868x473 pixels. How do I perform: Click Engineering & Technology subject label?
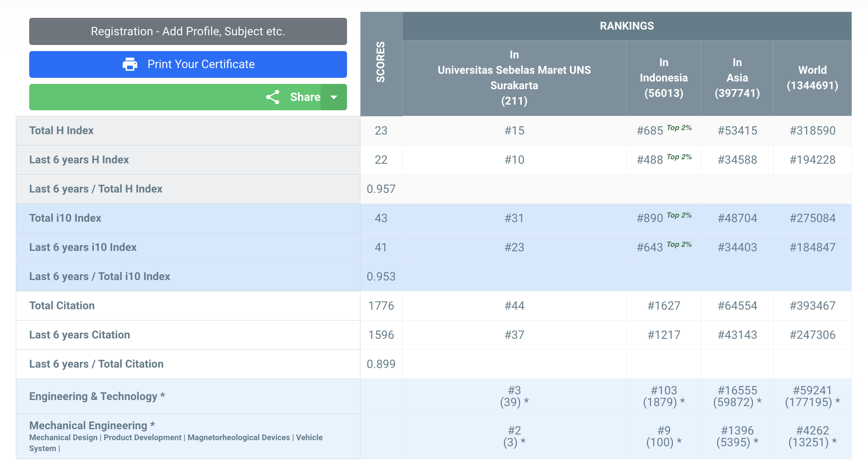[x=93, y=396]
